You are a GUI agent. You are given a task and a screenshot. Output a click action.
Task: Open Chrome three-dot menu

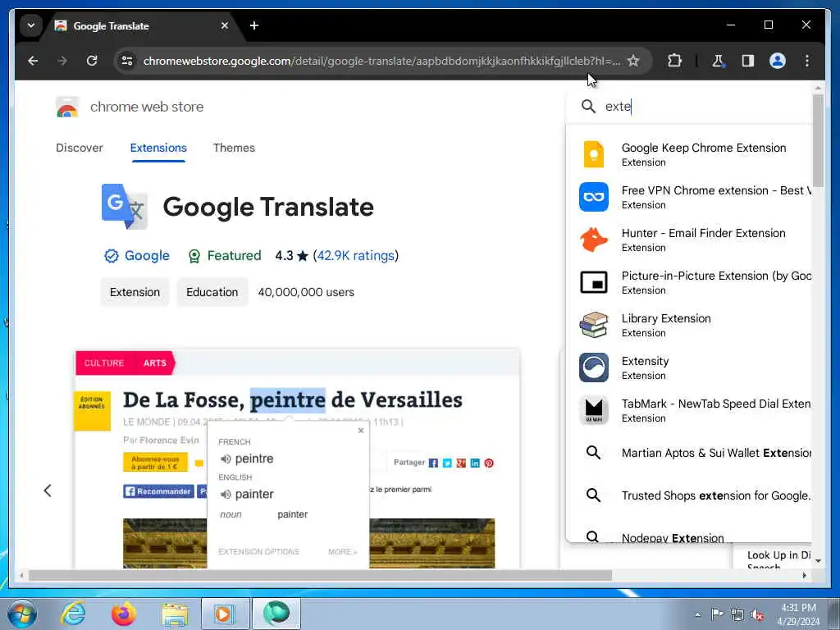coord(807,61)
